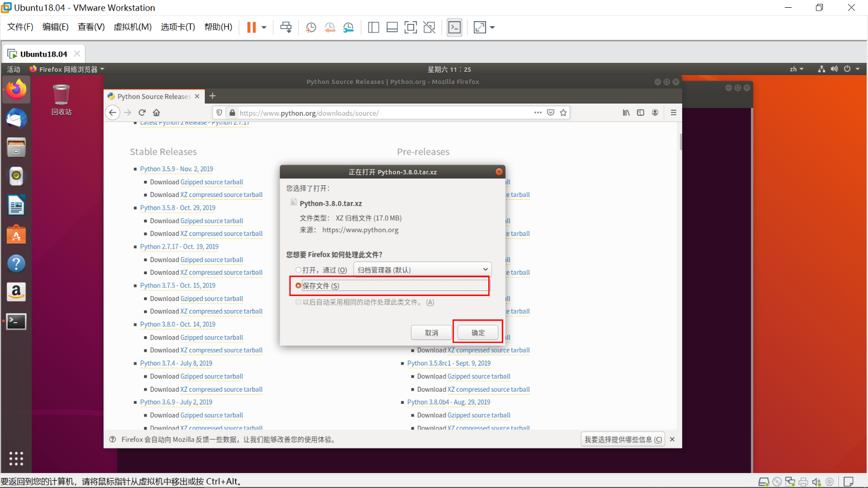The height and width of the screenshot is (488, 868).
Task: Reload the Python downloads page
Action: click(x=142, y=112)
